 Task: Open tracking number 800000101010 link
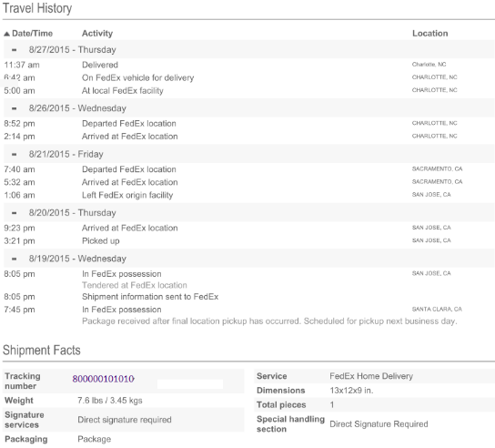(103, 379)
